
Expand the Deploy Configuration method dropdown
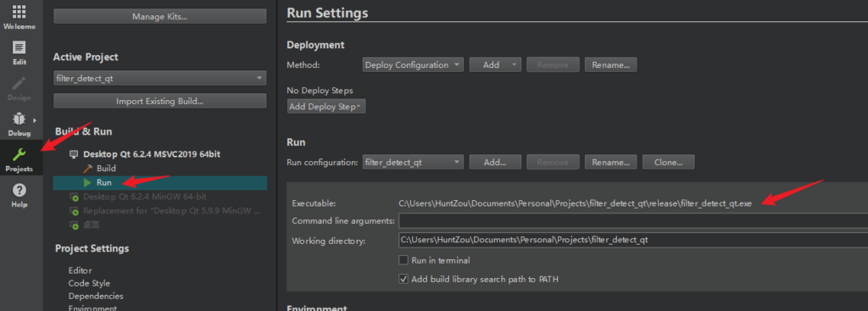tap(413, 64)
